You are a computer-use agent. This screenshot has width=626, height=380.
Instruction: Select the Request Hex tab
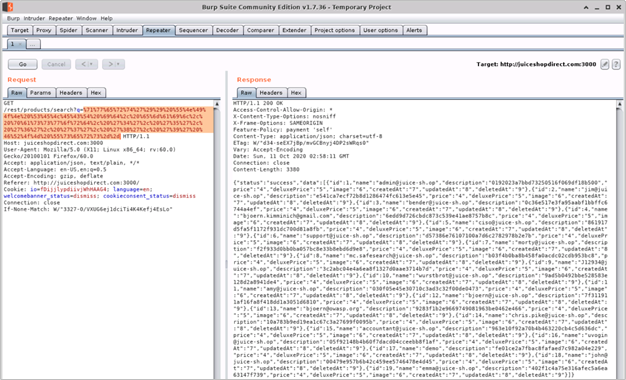[x=96, y=93]
